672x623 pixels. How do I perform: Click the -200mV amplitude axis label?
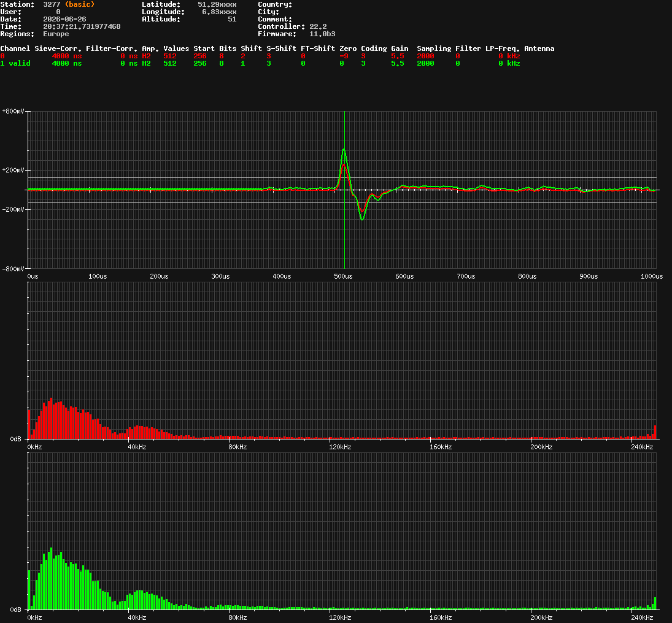pyautogui.click(x=13, y=209)
